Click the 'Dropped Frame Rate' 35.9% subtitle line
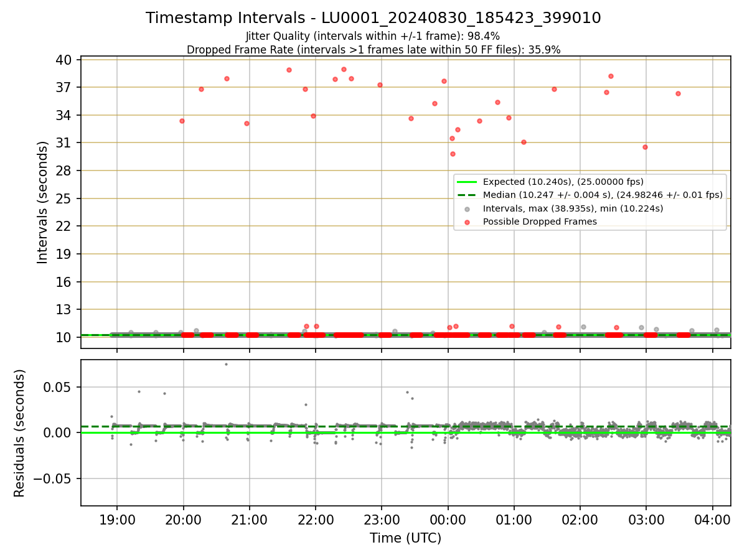This screenshot has height=560, width=747. 374,50
